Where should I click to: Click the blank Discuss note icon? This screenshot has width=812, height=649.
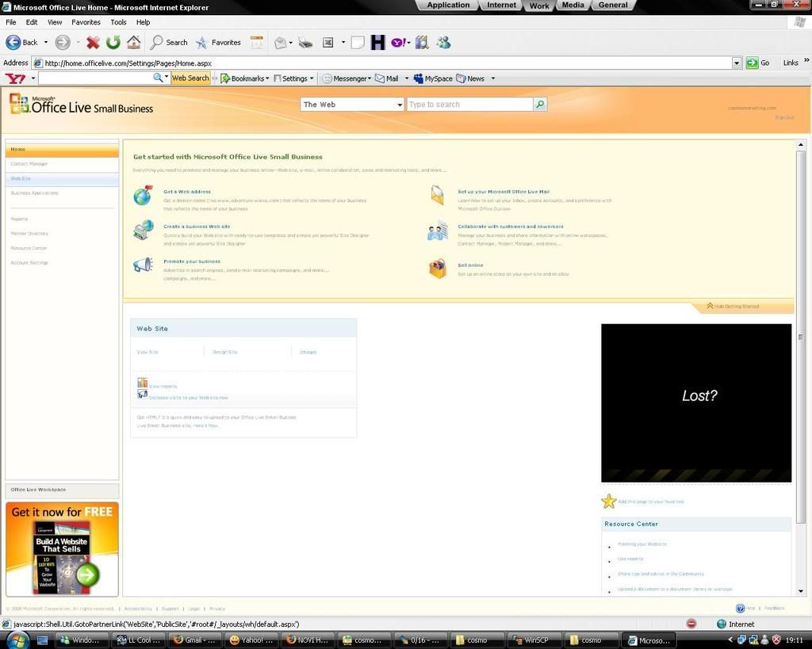(x=358, y=43)
